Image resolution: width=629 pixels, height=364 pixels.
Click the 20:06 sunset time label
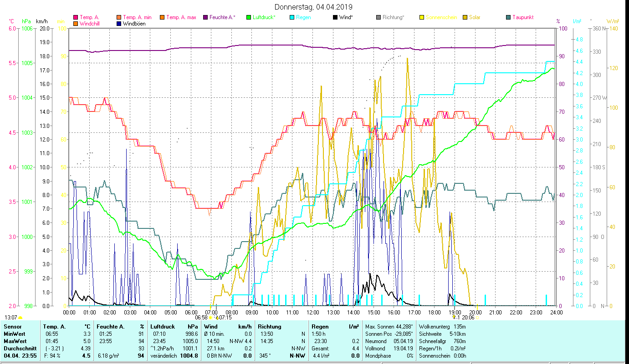click(x=468, y=318)
